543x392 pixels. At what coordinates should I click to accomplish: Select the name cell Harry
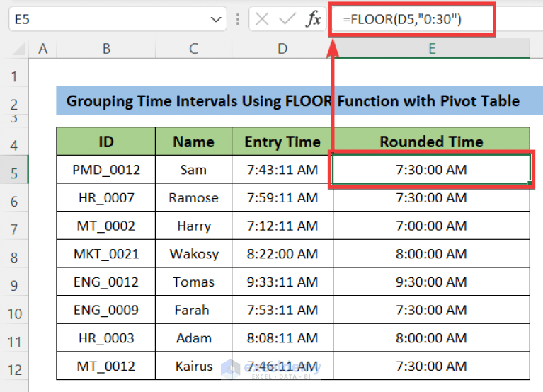coord(193,226)
